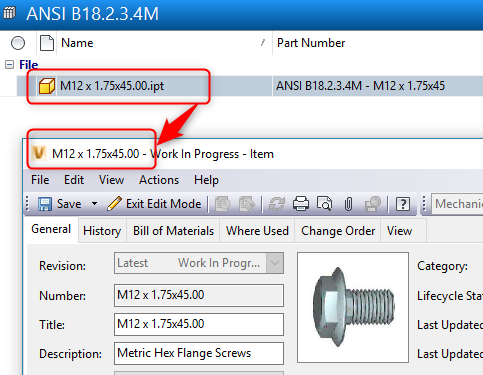This screenshot has width=483, height=375.
Task: Click the Description input field
Action: click(x=199, y=353)
